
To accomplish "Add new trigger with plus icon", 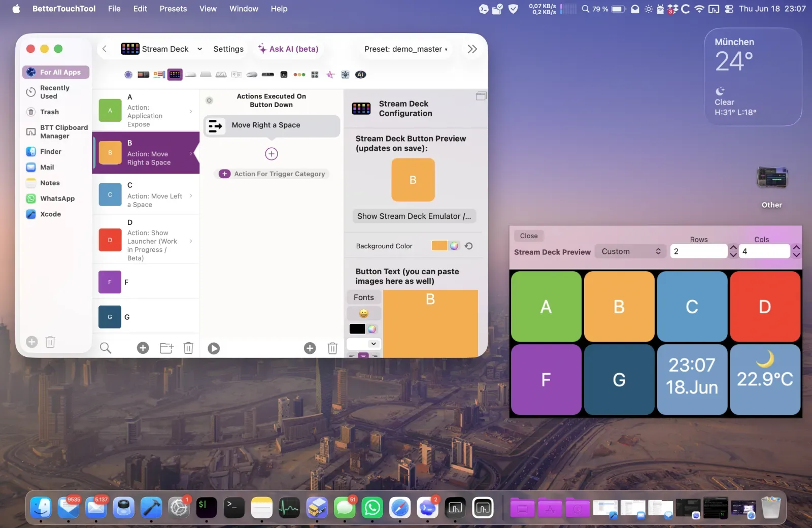I will (x=143, y=348).
